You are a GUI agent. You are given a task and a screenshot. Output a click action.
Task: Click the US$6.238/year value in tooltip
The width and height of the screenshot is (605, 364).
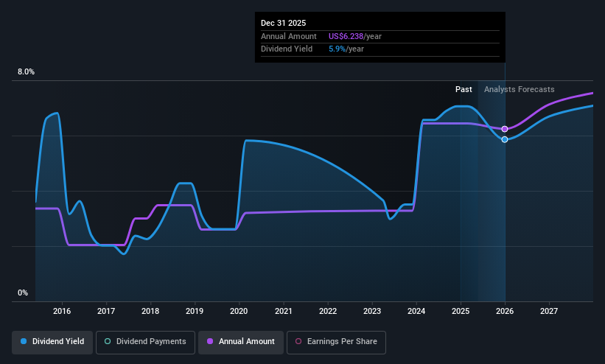click(x=355, y=36)
